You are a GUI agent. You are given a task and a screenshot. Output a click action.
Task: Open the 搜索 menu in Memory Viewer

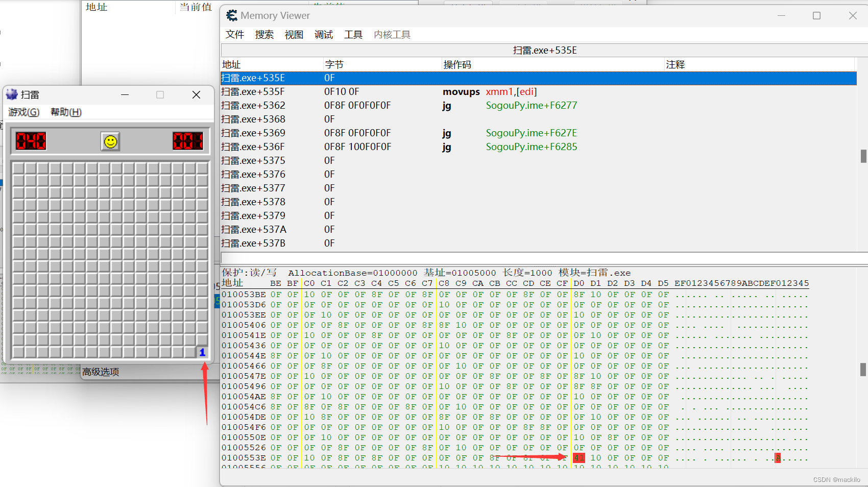[x=264, y=35]
